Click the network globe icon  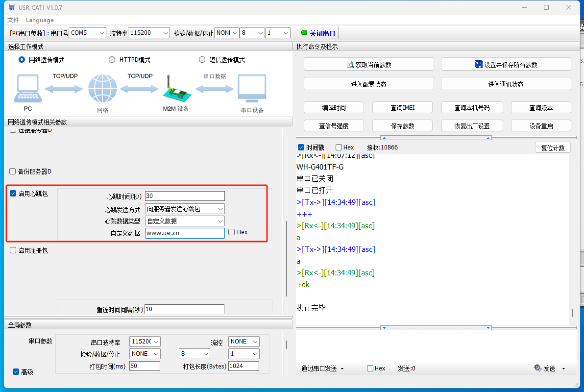pos(102,89)
